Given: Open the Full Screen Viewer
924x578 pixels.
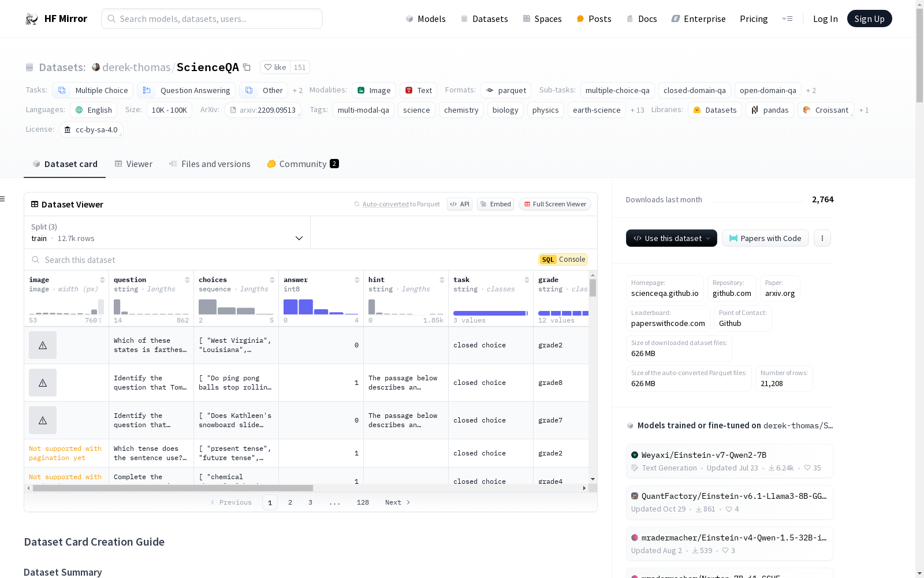Looking at the screenshot, I should 555,204.
